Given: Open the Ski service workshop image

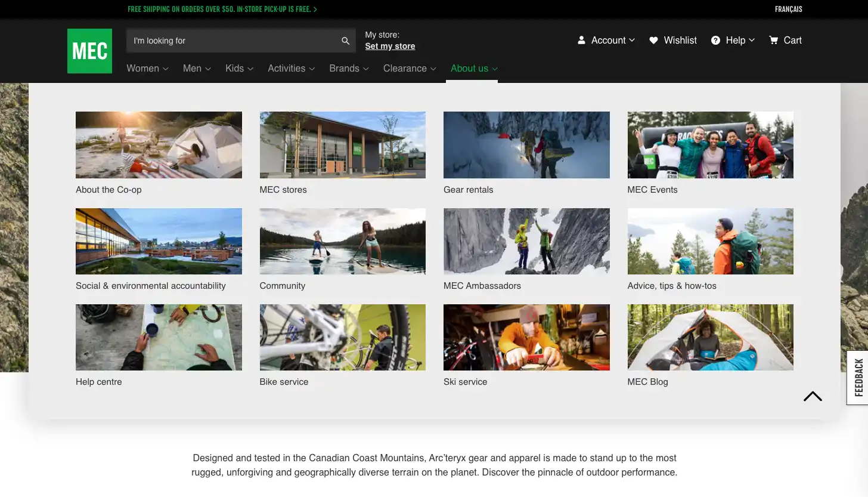Looking at the screenshot, I should pyautogui.click(x=526, y=337).
